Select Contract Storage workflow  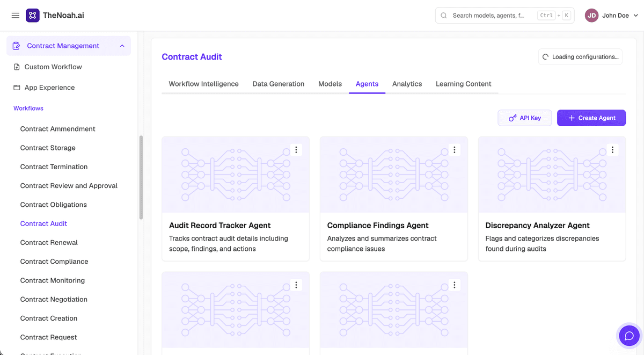tap(48, 148)
